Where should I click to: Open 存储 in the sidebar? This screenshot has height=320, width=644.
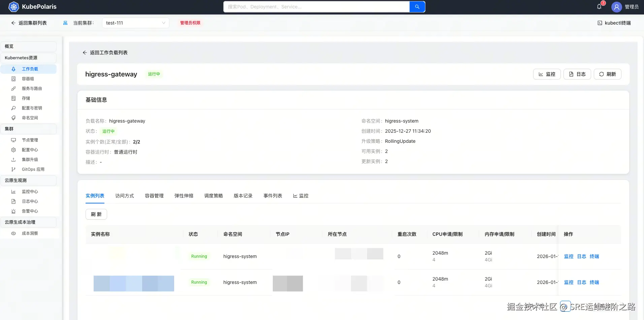29,98
